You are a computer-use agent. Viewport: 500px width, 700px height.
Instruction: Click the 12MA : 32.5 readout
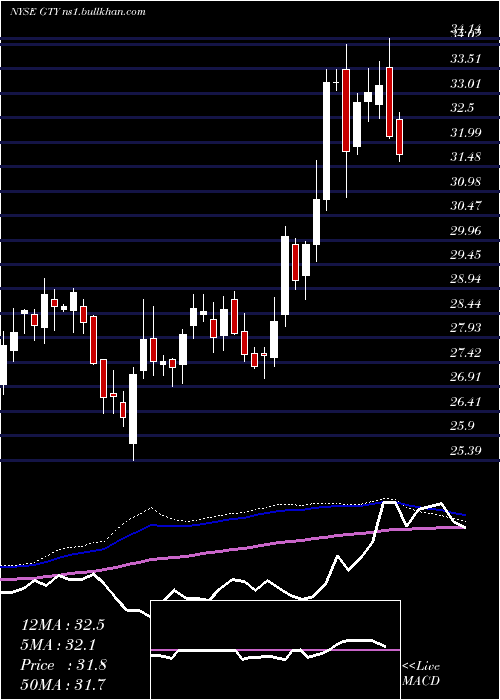pos(62,625)
